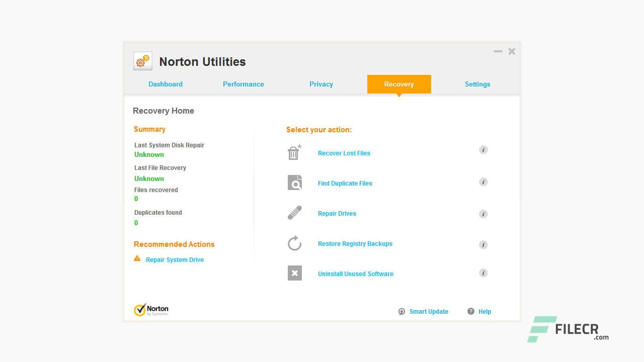The height and width of the screenshot is (362, 644).
Task: Open the Performance tab
Action: [x=244, y=84]
